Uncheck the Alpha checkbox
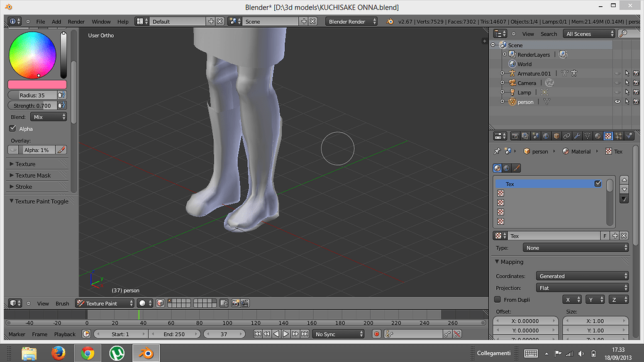 tap(13, 128)
